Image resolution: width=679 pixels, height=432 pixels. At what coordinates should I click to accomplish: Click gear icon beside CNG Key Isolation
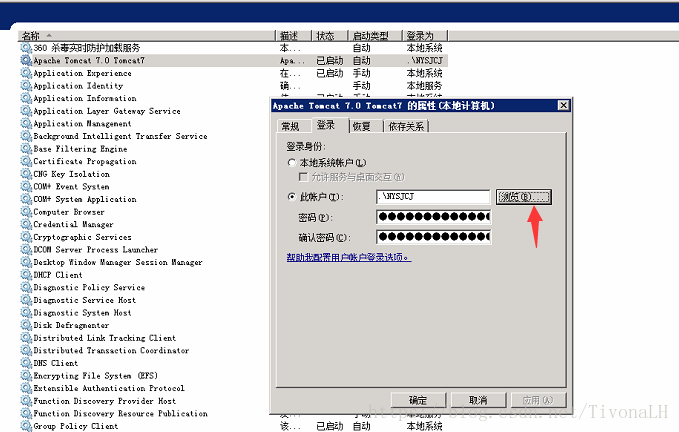click(26, 174)
